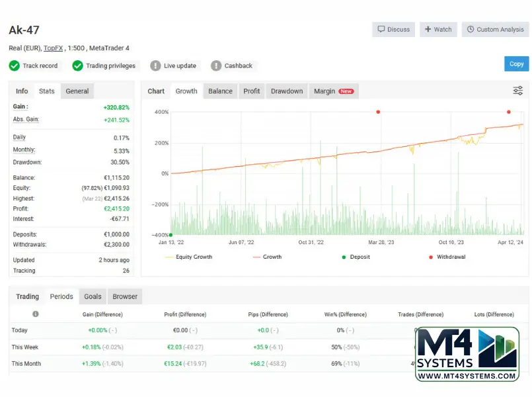This screenshot has width=532, height=397.
Task: Add system to Watch list
Action: [438, 29]
